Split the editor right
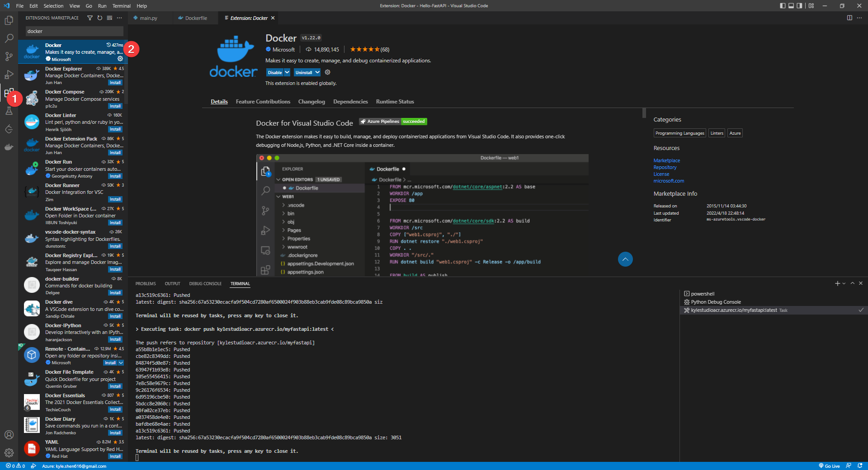The image size is (868, 470). (849, 18)
